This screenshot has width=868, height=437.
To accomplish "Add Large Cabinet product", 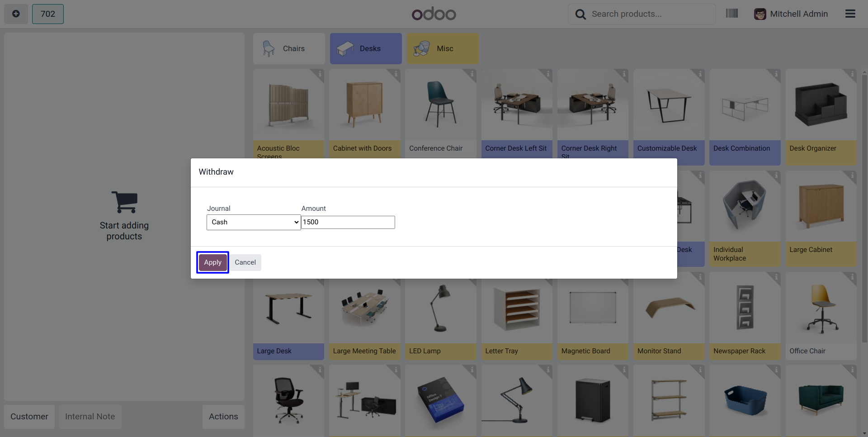I will (x=821, y=218).
